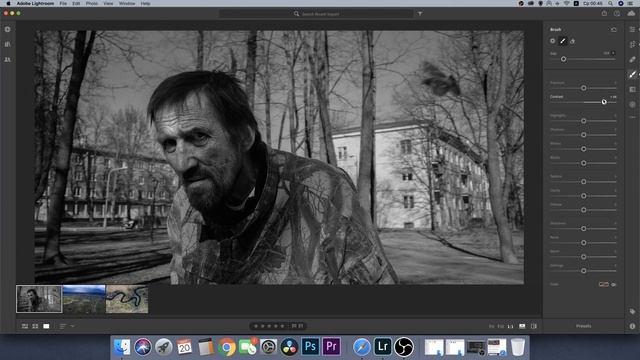Select the man portrait thumbnail in filmstrip
Viewport: 640px width, 360px height.
[x=39, y=299]
